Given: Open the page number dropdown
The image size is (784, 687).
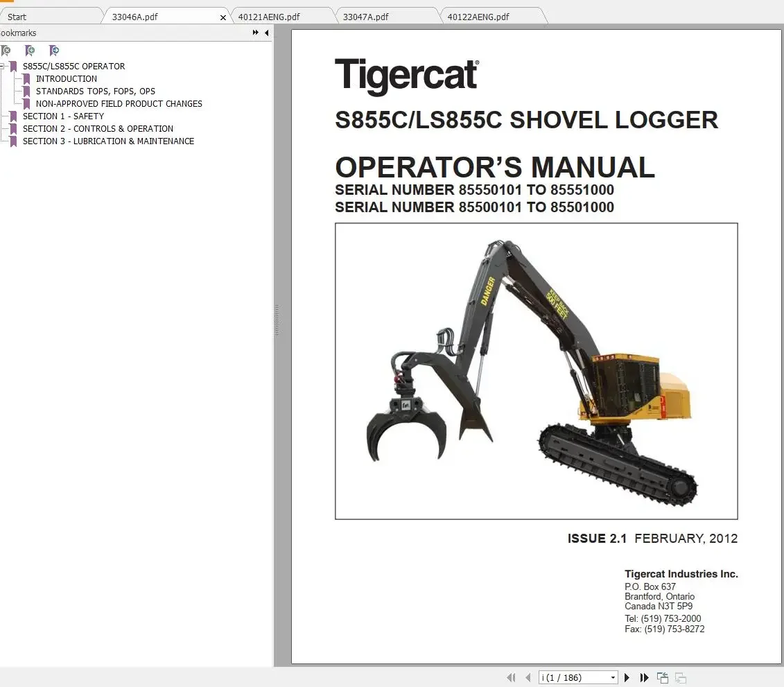Looking at the screenshot, I should click(x=612, y=677).
